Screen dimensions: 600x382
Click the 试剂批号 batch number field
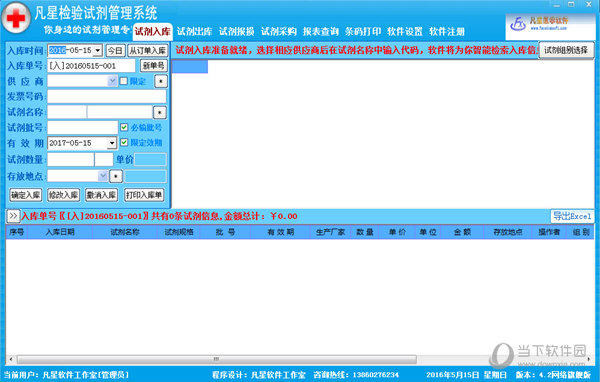point(83,127)
